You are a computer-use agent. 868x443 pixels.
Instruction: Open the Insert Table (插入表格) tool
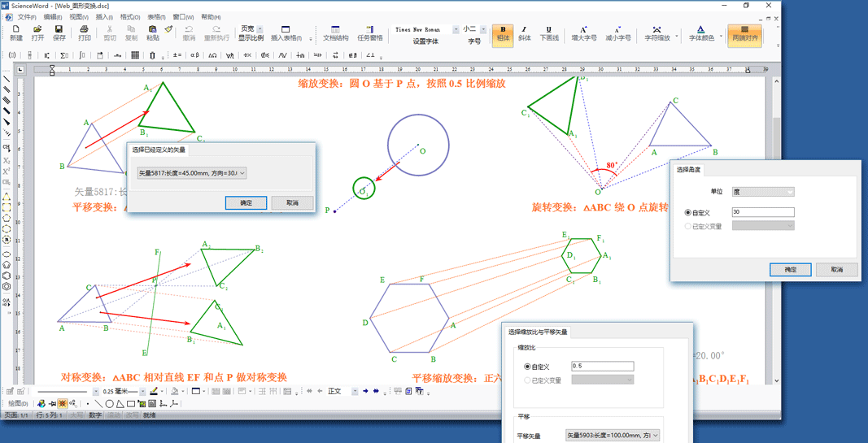click(x=286, y=33)
